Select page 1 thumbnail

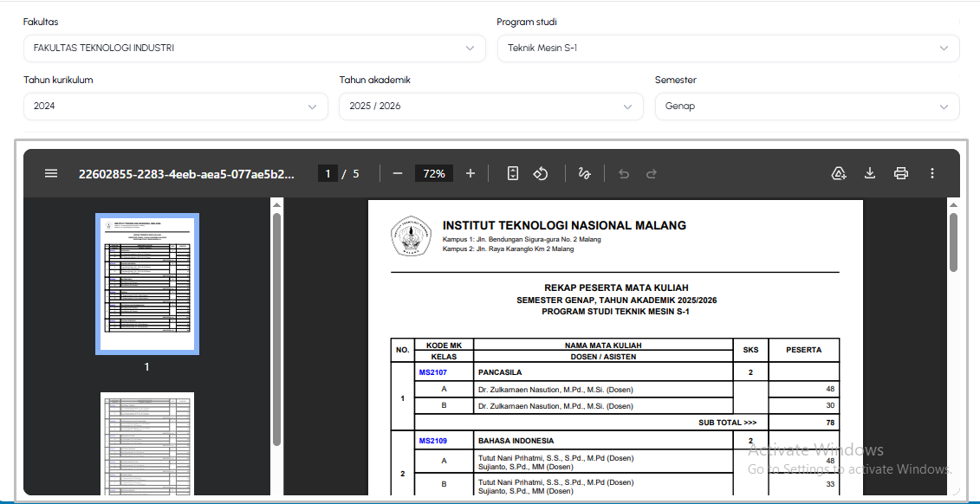coord(147,284)
